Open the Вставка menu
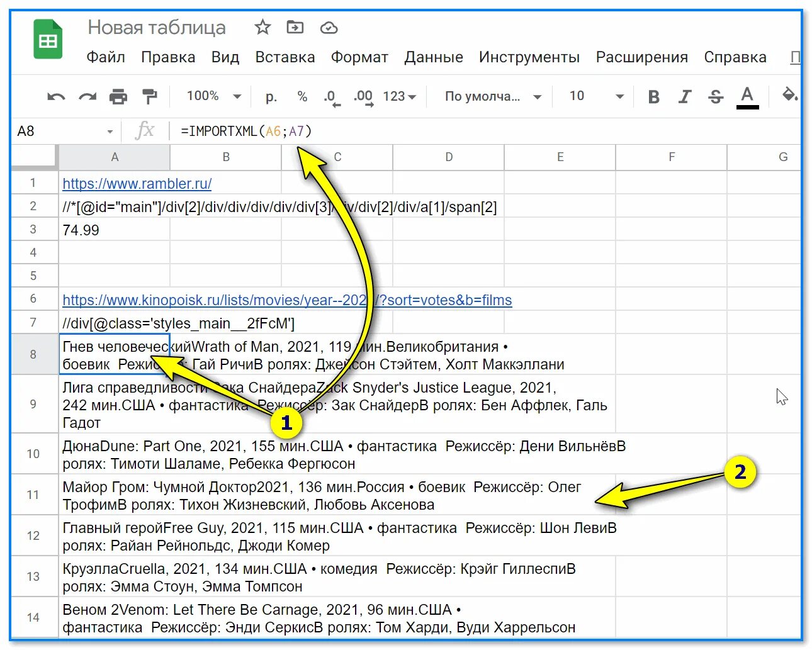The image size is (812, 650). pyautogui.click(x=285, y=57)
